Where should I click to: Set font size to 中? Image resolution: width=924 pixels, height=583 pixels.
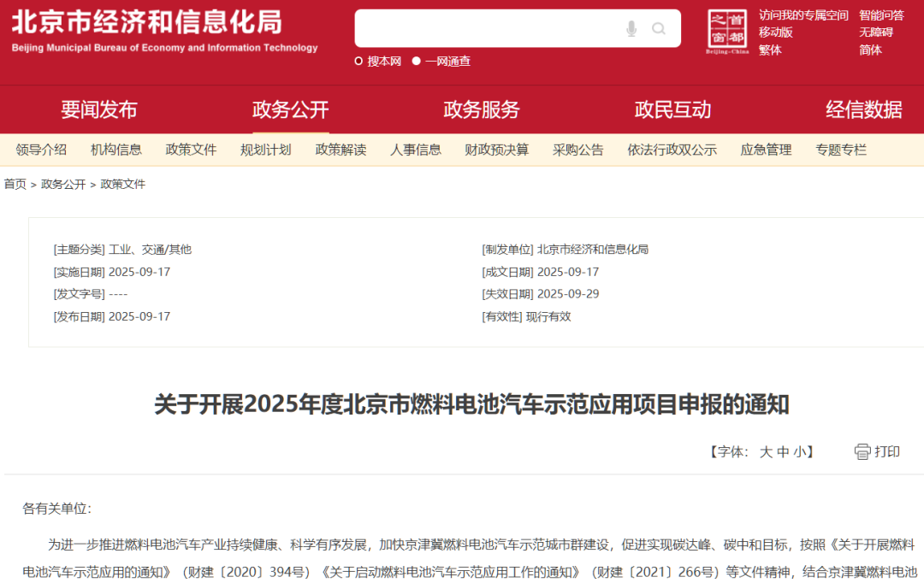click(783, 452)
